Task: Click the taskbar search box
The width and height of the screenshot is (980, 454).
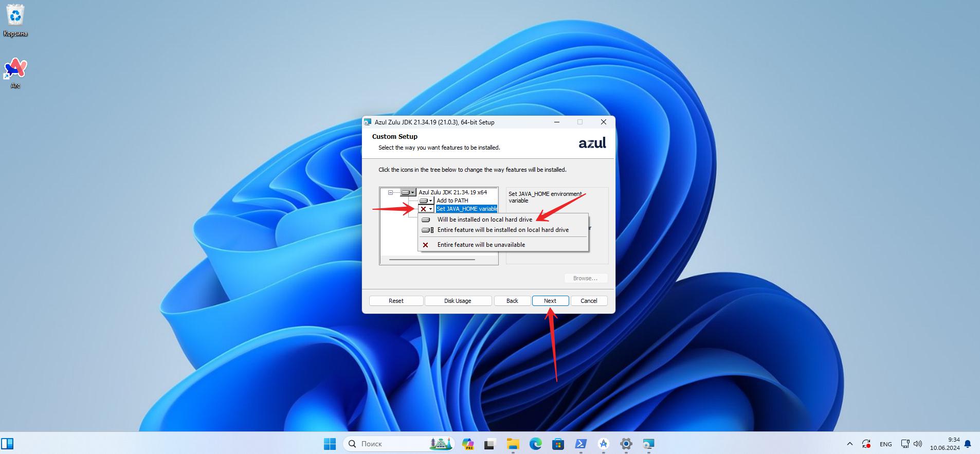Action: (x=398, y=444)
